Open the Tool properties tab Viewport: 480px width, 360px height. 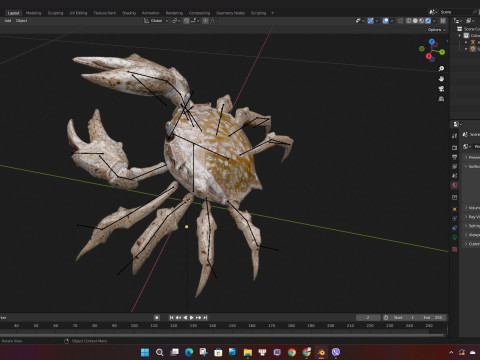(455, 136)
